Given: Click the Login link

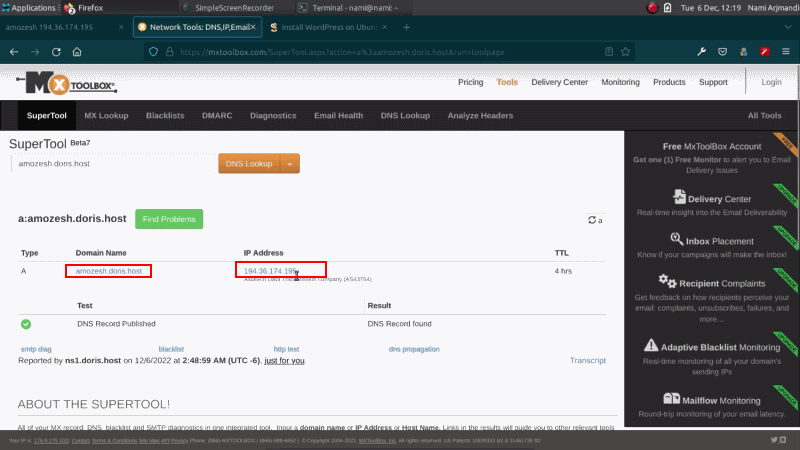Looking at the screenshot, I should pos(771,82).
